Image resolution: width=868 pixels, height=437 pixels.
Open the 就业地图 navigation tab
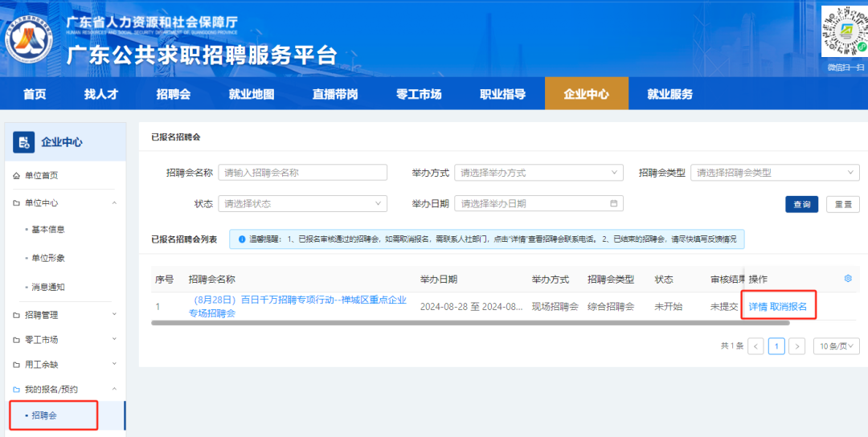(x=252, y=93)
